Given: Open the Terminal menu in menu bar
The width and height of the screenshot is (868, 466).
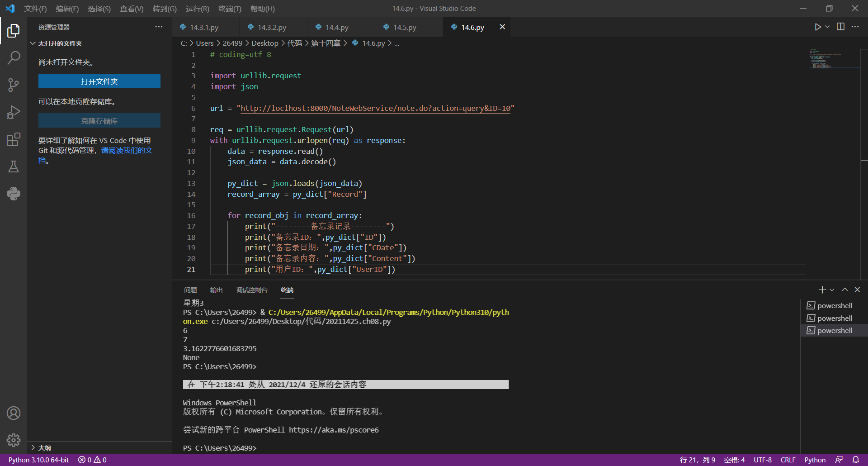Looking at the screenshot, I should click(230, 9).
